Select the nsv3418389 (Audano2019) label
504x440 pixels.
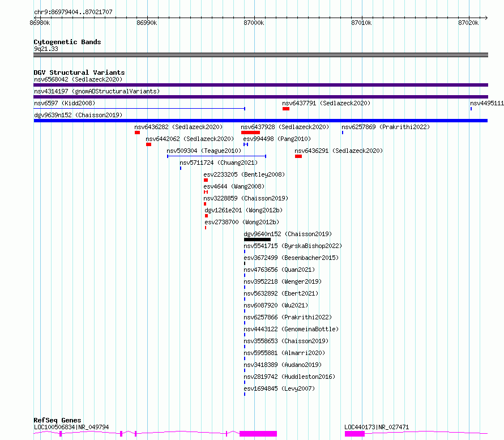283,365
